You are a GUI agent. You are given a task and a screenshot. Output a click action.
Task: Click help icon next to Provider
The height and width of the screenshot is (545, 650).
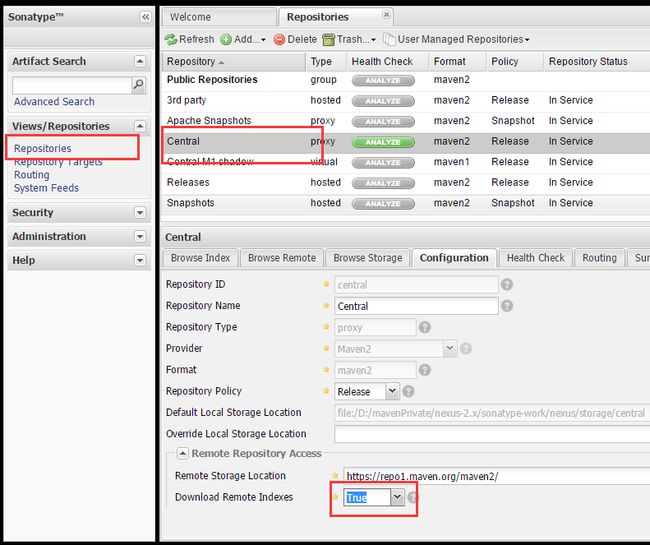click(x=466, y=349)
